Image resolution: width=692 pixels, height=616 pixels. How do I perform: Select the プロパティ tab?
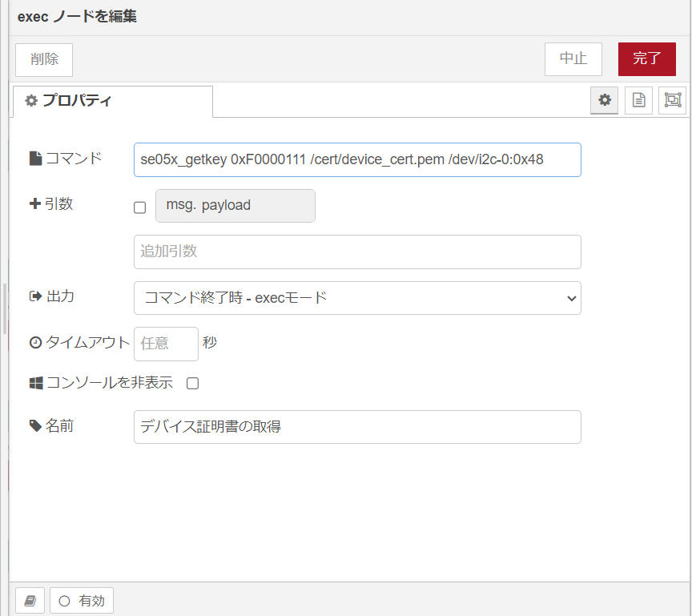pyautogui.click(x=113, y=101)
